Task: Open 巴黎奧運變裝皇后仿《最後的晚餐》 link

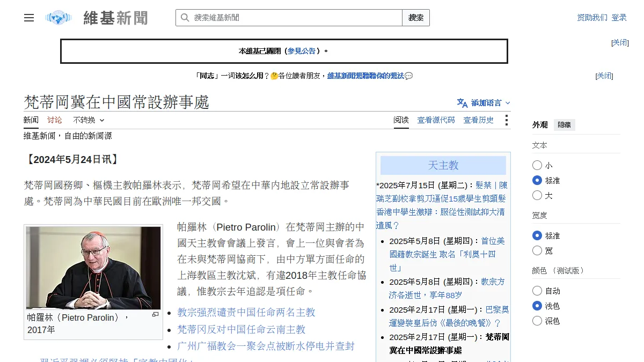Action: coord(449,316)
